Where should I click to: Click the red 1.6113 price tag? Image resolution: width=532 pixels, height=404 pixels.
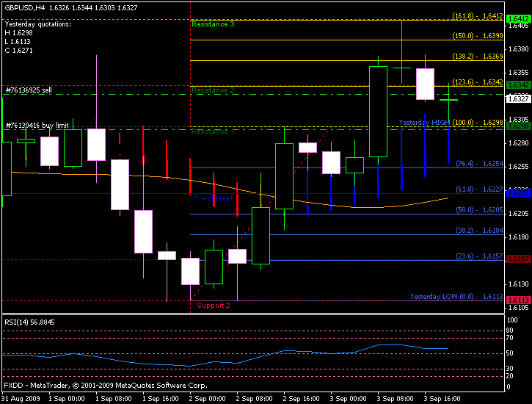[519, 300]
